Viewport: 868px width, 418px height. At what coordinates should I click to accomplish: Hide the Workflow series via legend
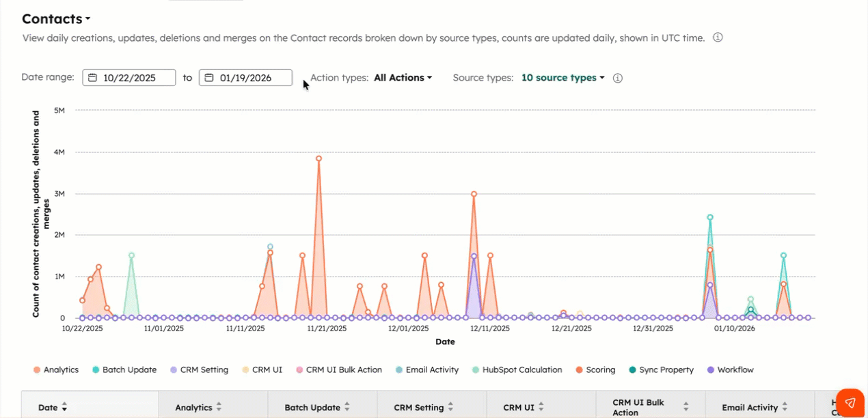click(729, 370)
